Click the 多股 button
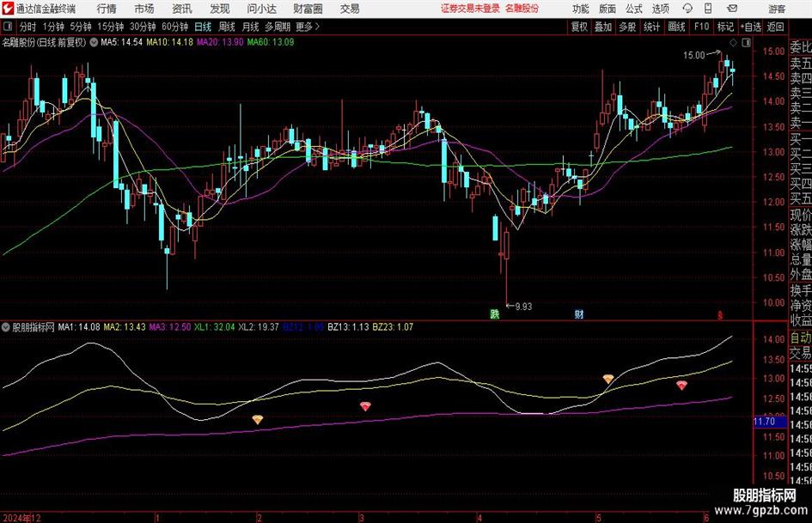Screen dimensions: 812x523 click(627, 27)
